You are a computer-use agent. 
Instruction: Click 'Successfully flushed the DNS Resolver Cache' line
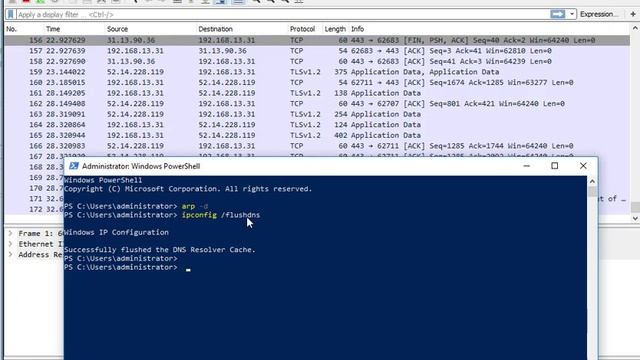160,249
